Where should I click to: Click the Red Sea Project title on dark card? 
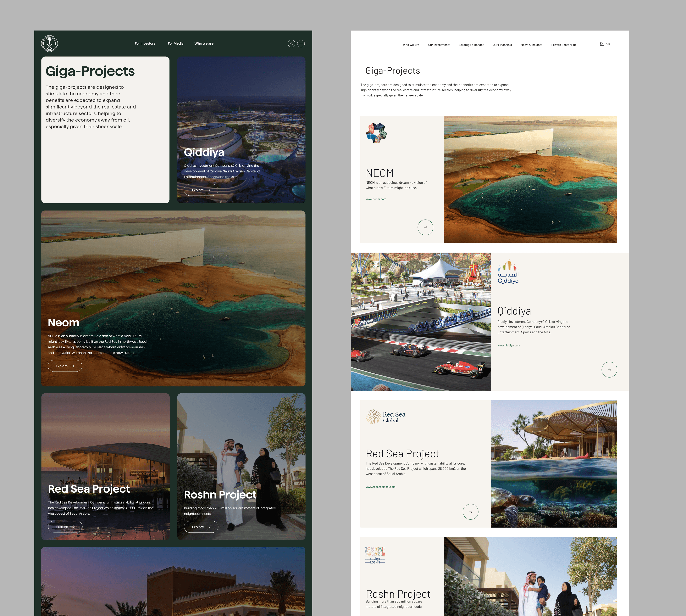[89, 489]
